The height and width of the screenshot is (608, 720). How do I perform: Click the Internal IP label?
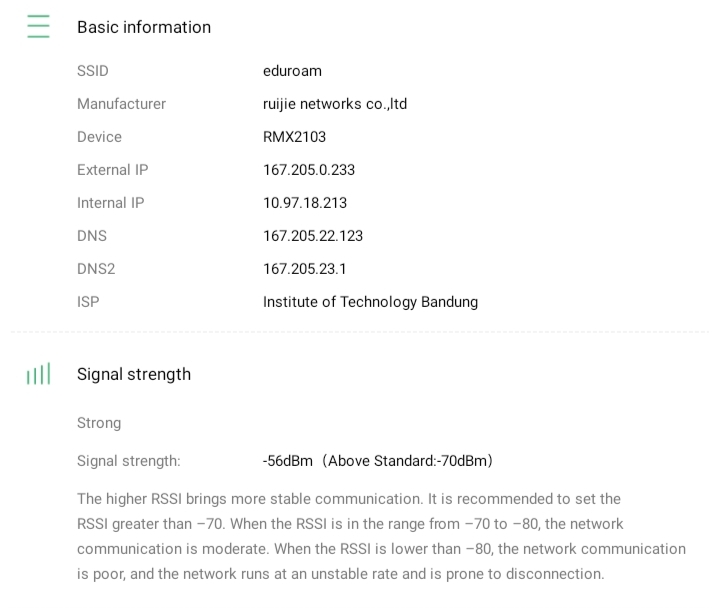110,203
